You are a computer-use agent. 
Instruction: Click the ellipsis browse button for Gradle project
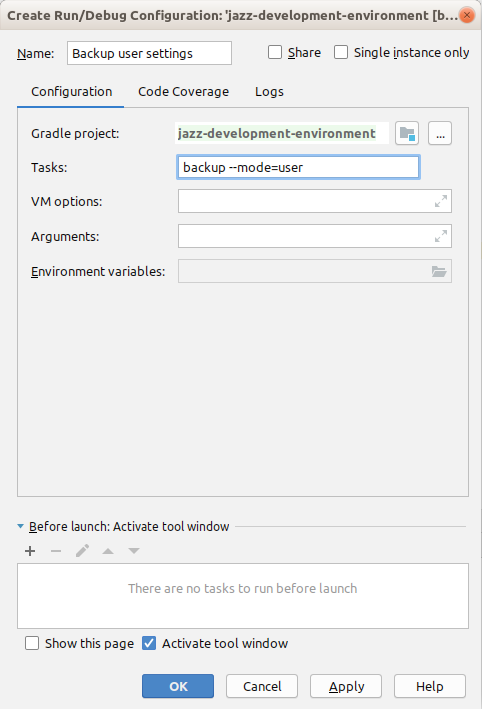click(x=440, y=133)
